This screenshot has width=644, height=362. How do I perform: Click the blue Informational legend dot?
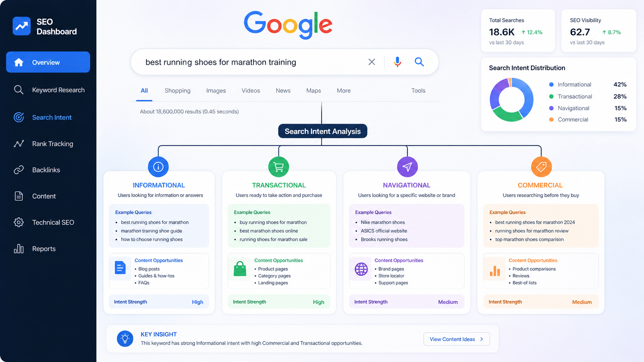[551, 84]
